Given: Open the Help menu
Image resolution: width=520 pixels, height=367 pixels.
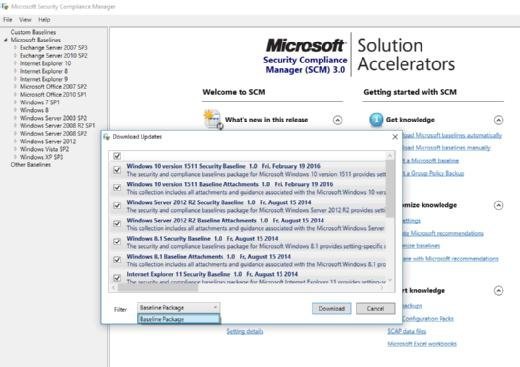Looking at the screenshot, I should [44, 20].
